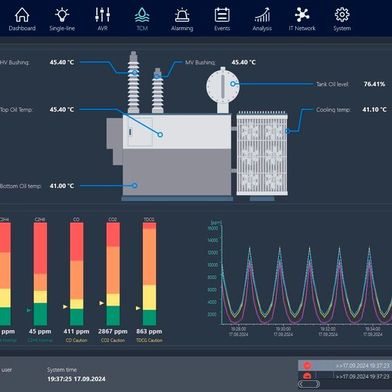Click the CO Caution status label

tap(76, 340)
